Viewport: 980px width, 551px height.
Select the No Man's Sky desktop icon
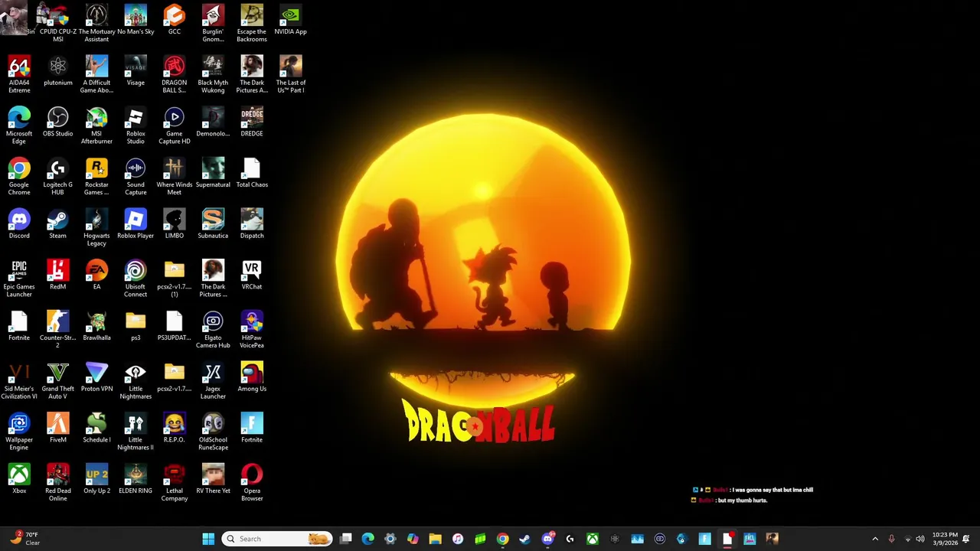pyautogui.click(x=136, y=20)
